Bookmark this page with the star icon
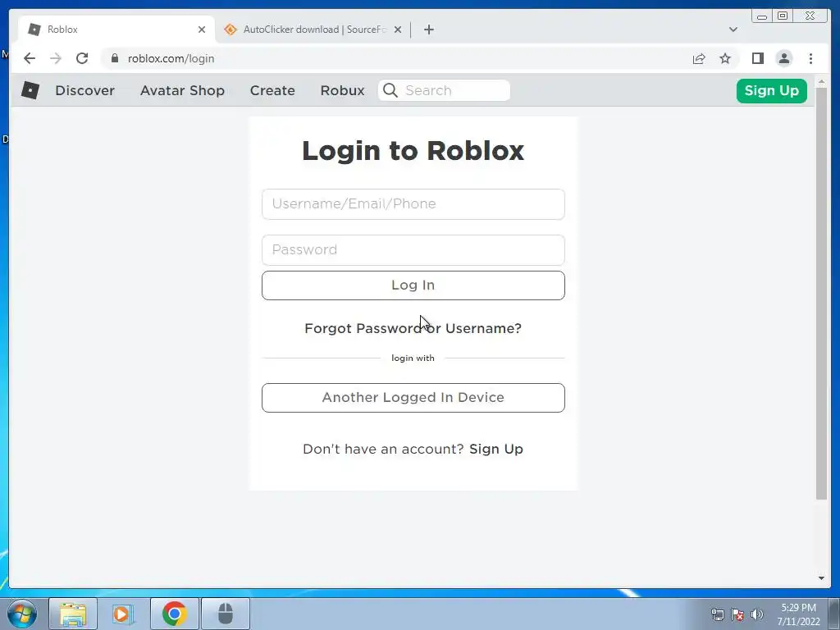 click(725, 58)
